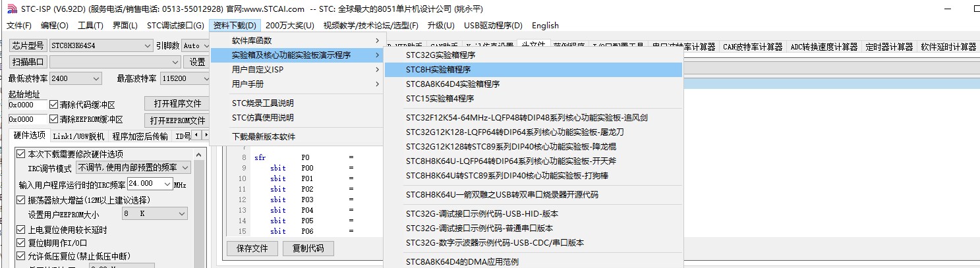
Task: Choose the 屠龙刀 core board demo entry
Action: coord(534,132)
